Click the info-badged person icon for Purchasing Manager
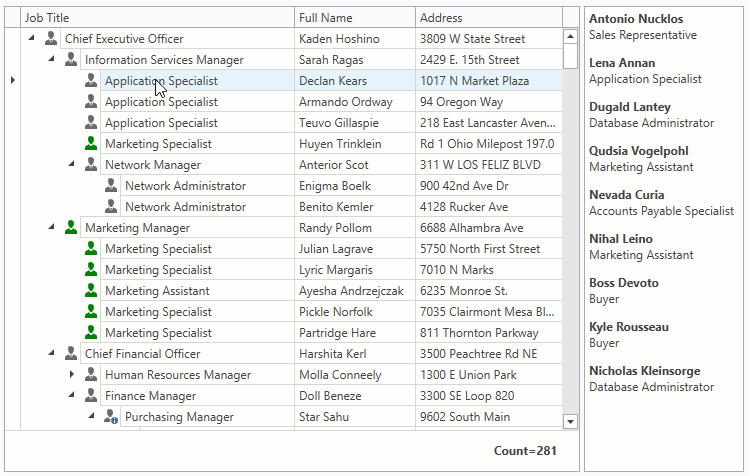This screenshot has height=476, width=750. tap(111, 417)
